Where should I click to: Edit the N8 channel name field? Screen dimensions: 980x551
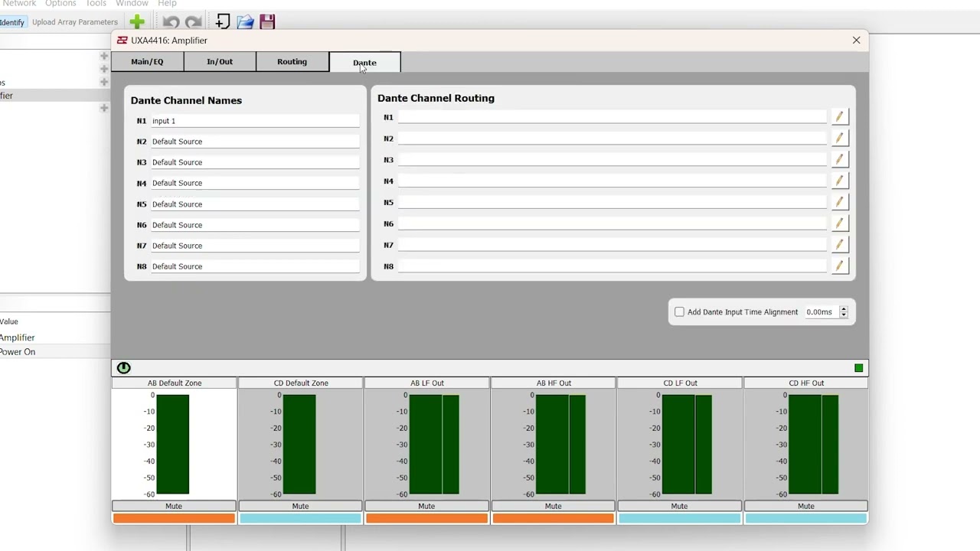pos(255,266)
